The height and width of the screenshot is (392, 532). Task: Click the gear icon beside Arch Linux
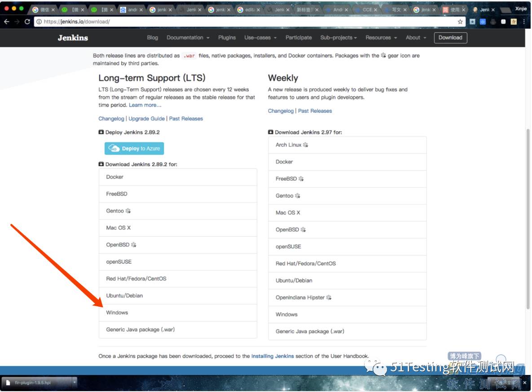305,145
